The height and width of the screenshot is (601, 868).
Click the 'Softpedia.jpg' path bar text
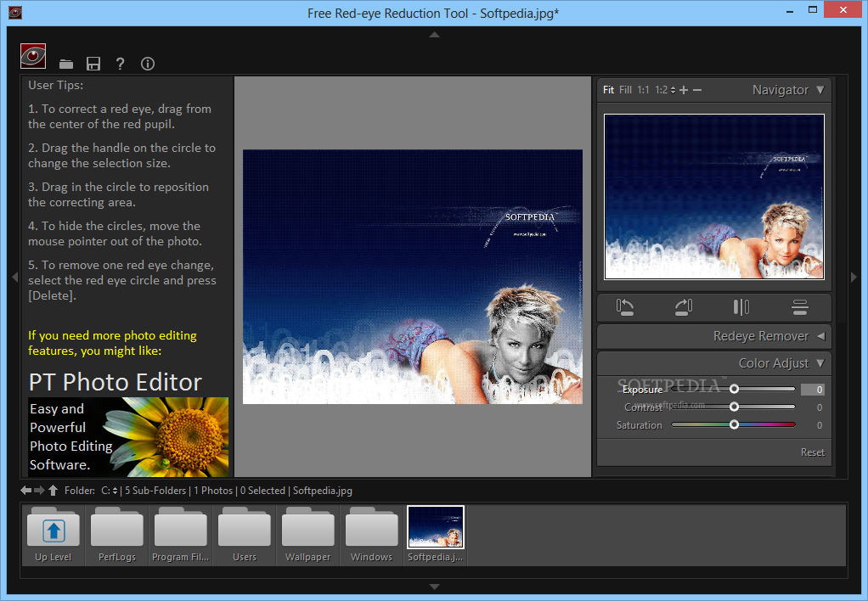pos(322,491)
